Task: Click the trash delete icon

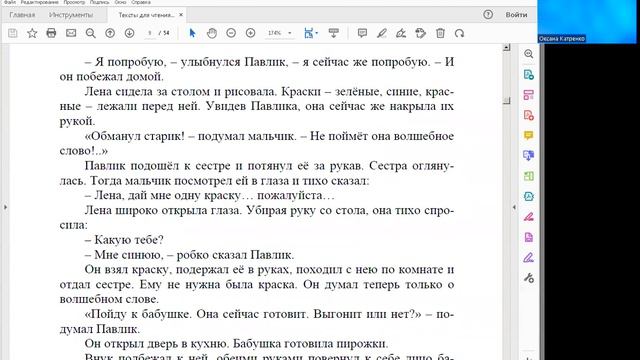Action: click(440, 33)
